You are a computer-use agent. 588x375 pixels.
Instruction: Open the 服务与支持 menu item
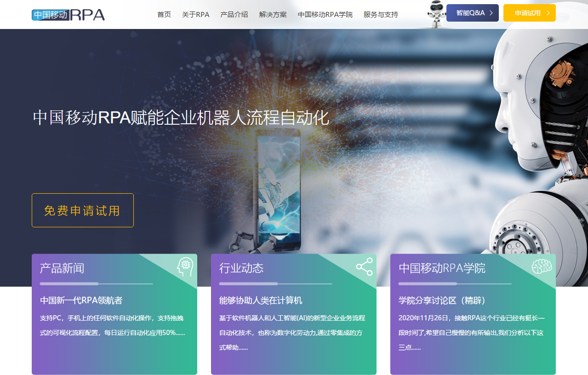coord(381,14)
